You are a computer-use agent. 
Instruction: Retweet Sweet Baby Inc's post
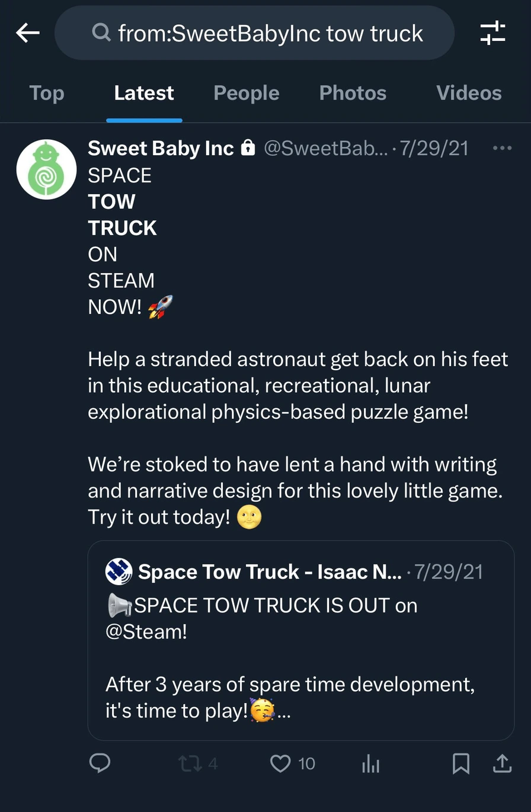pyautogui.click(x=191, y=763)
